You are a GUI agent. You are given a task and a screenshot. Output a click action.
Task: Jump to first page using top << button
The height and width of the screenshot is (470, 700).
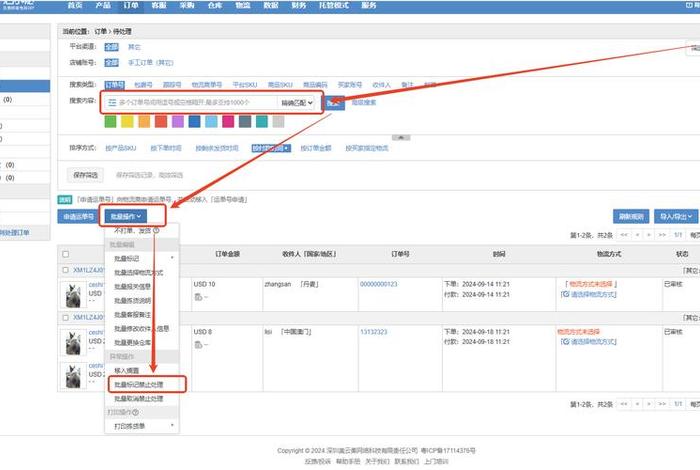[625, 235]
